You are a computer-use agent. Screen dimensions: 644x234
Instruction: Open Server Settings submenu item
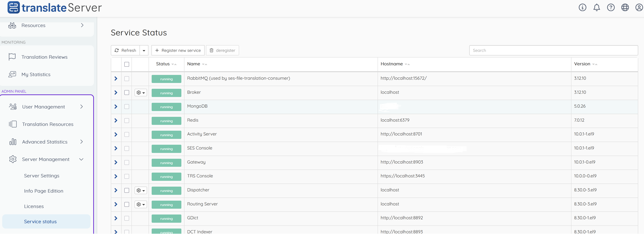(x=42, y=176)
